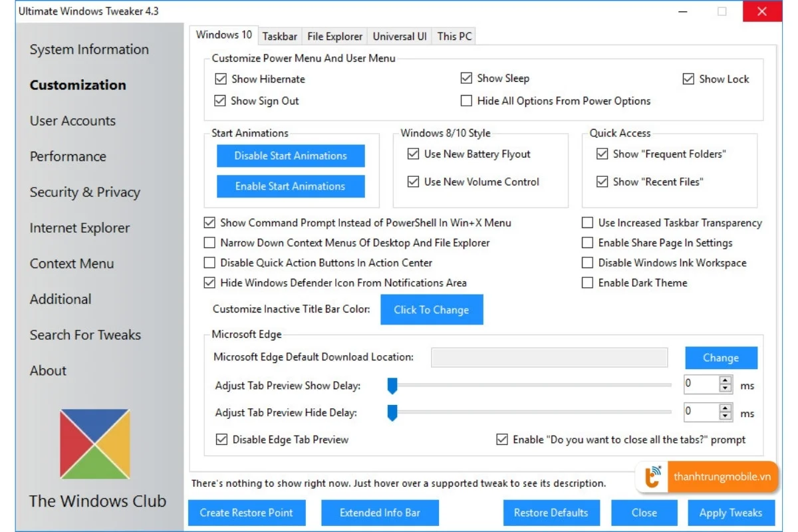
Task: Click the Close button at bottom
Action: tap(644, 513)
